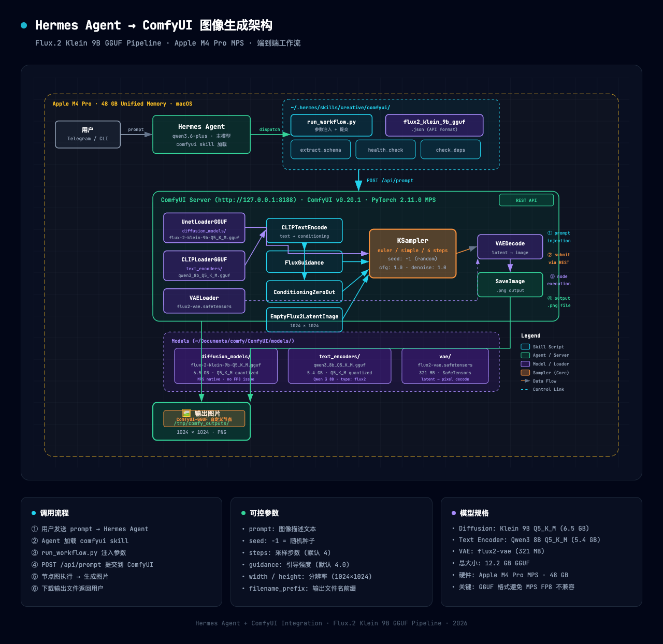Click the Legend heading
Viewport: 663px width, 644px height.
[530, 335]
